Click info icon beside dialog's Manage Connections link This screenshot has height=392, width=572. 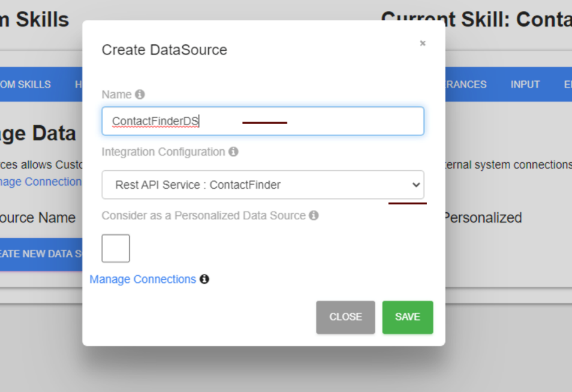pyautogui.click(x=204, y=279)
